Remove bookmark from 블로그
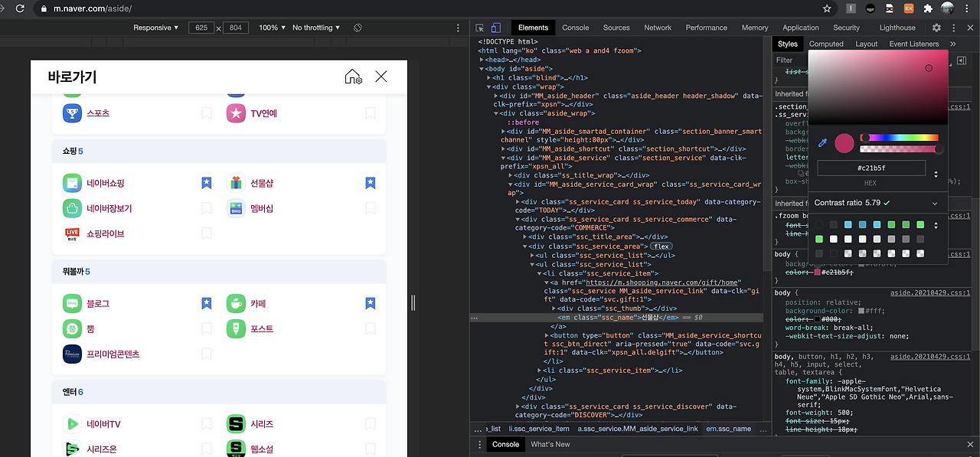The width and height of the screenshot is (980, 457). tap(206, 303)
